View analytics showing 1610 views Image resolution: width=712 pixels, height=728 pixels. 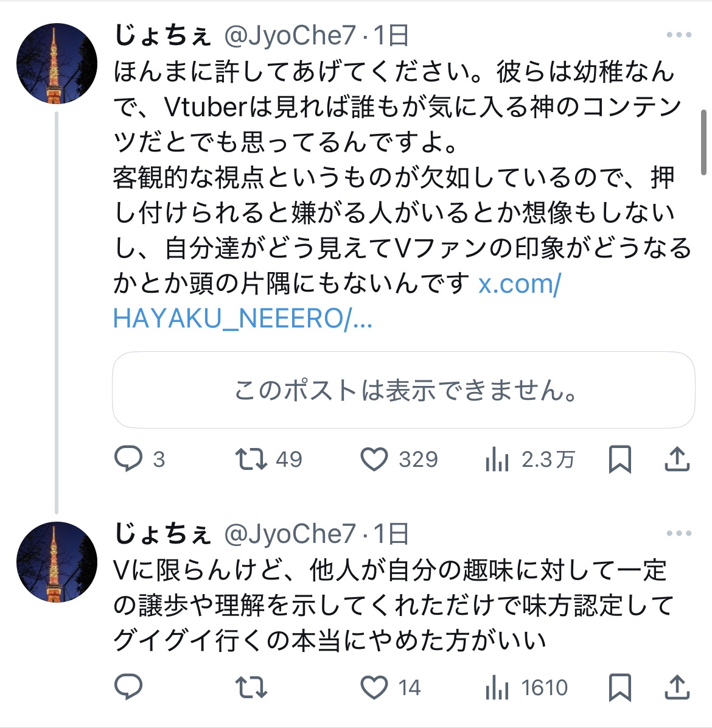click(497, 688)
